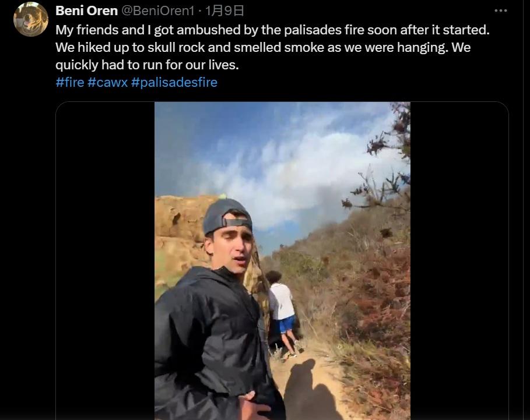Click the dry bush branches in video
The width and height of the screenshot is (530, 420).
385,162
